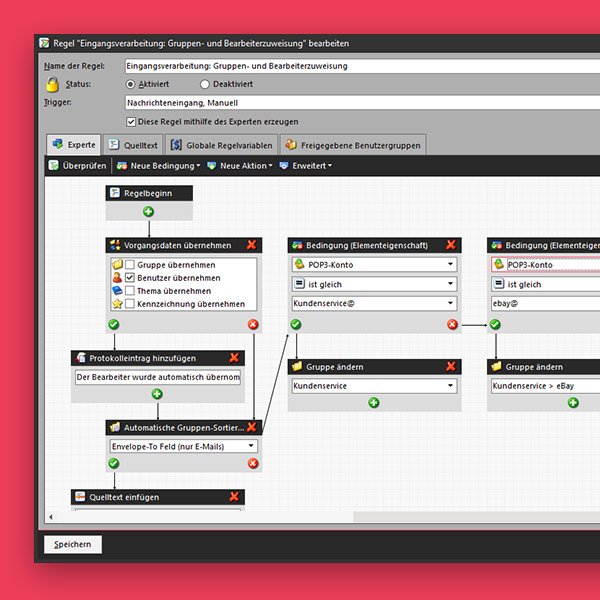Check Gruppe übernehmen checkbox

pyautogui.click(x=130, y=264)
